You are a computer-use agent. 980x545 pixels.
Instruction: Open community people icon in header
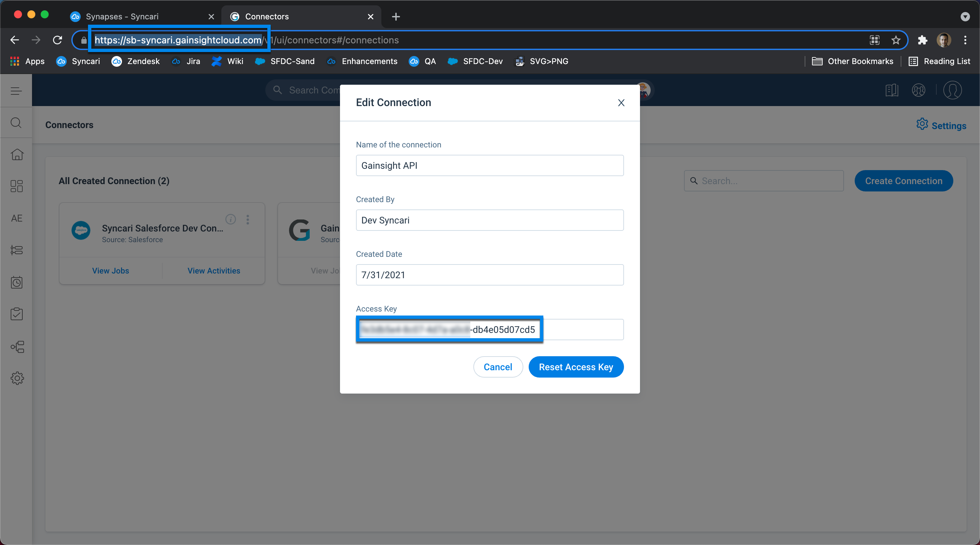[x=918, y=90]
